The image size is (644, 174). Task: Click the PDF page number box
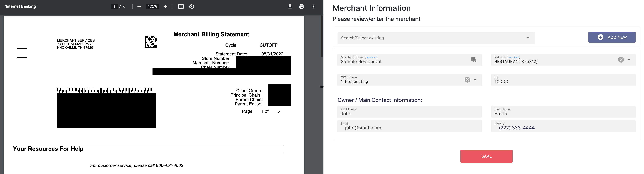[114, 6]
